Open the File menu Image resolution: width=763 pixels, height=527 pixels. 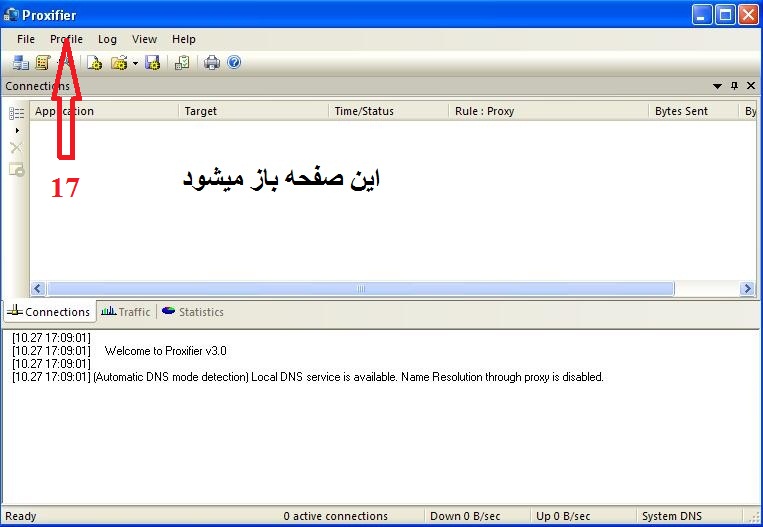(x=26, y=39)
